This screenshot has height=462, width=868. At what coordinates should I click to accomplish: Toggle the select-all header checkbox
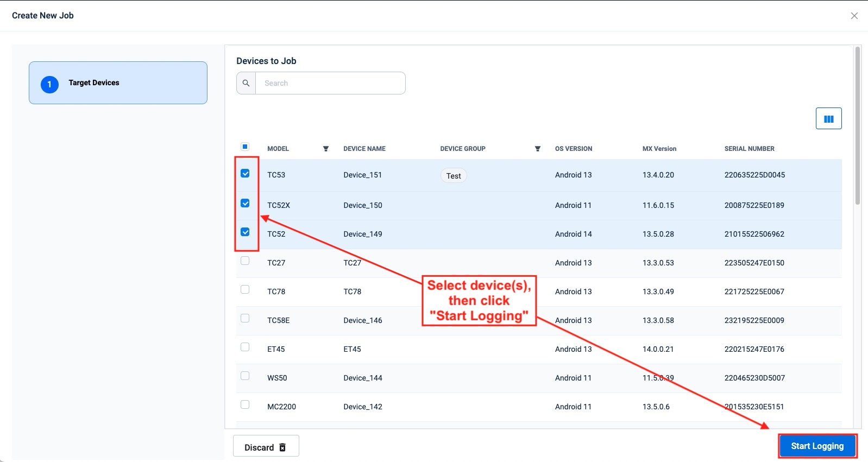pos(245,147)
